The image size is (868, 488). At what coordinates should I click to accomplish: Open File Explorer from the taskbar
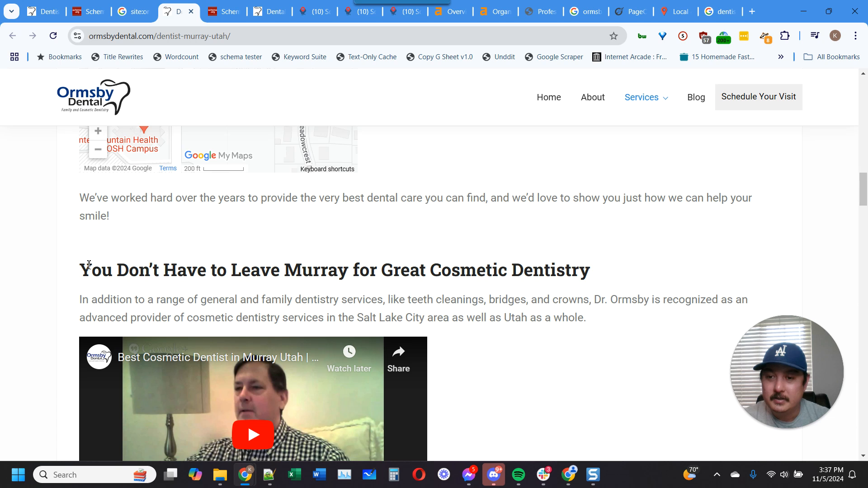click(x=220, y=474)
